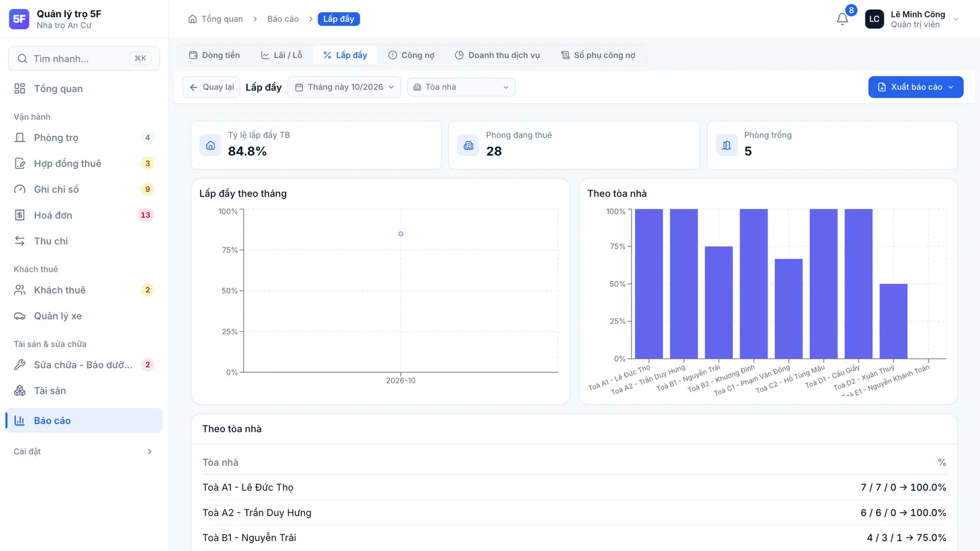The height and width of the screenshot is (551, 980).
Task: Select the Lấp đầy tab
Action: [345, 55]
